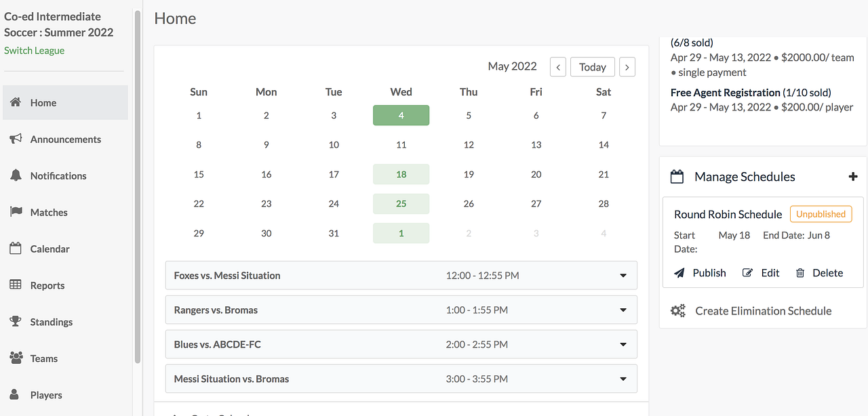Click Create Elimination Schedule
The width and height of the screenshot is (868, 416).
pyautogui.click(x=763, y=311)
